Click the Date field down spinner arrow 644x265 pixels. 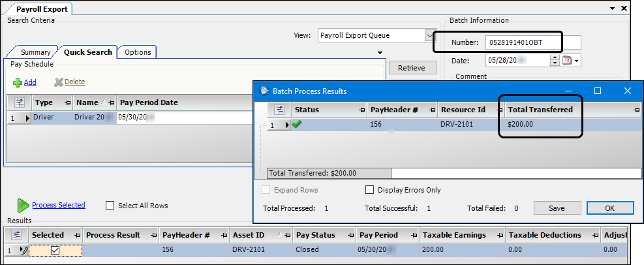(x=555, y=63)
